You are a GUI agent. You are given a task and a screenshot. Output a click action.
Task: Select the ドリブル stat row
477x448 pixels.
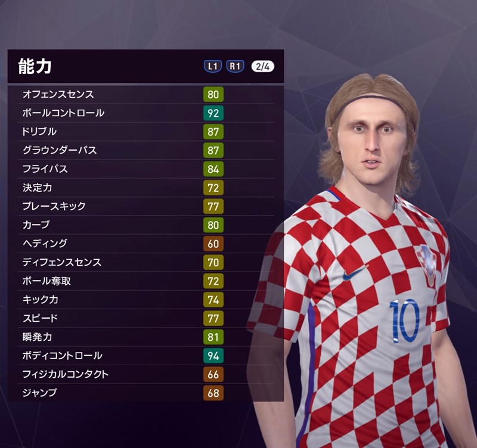coord(145,132)
